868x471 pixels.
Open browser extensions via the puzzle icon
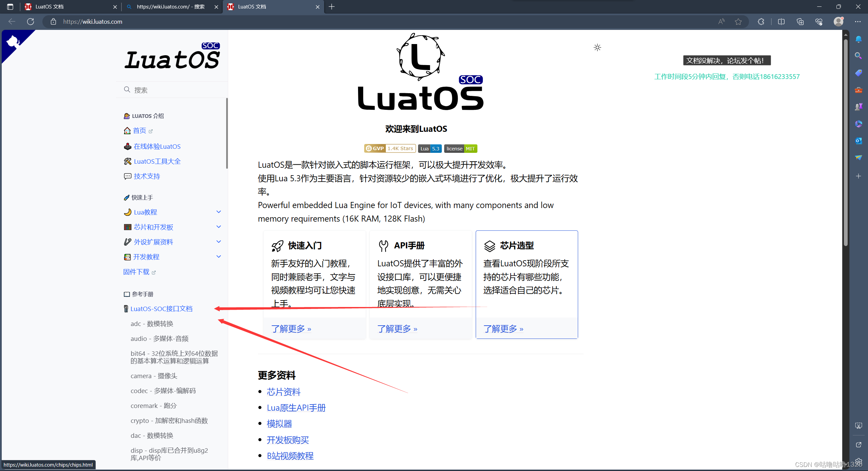[x=761, y=21]
